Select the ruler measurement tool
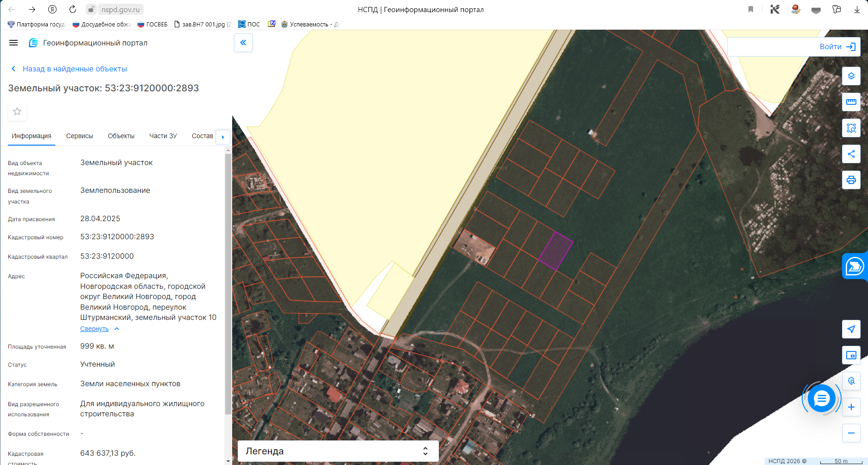Screen dimensions: 868x465 (851, 102)
